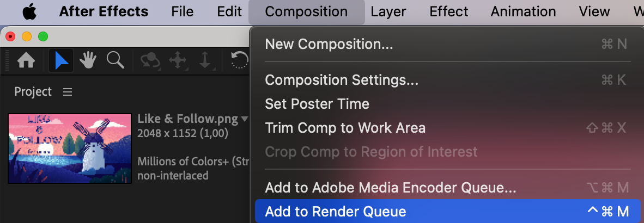Select the Selection arrow tool

point(61,60)
